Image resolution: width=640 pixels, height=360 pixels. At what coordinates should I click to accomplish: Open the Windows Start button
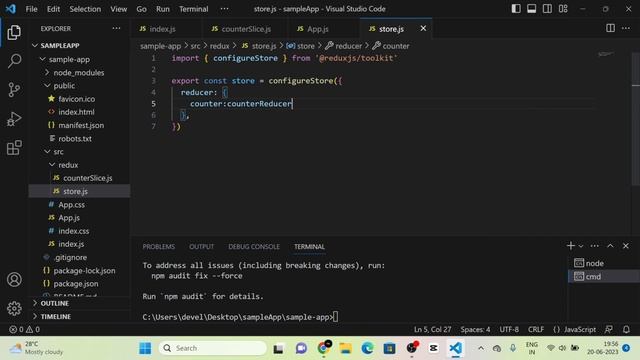tap(145, 348)
